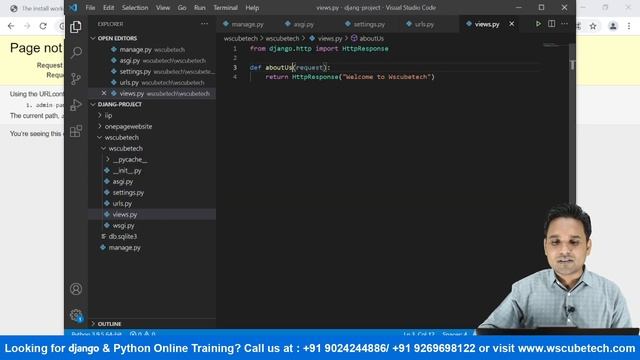
Task: Select manage.py in Open Editors list
Action: (148, 49)
